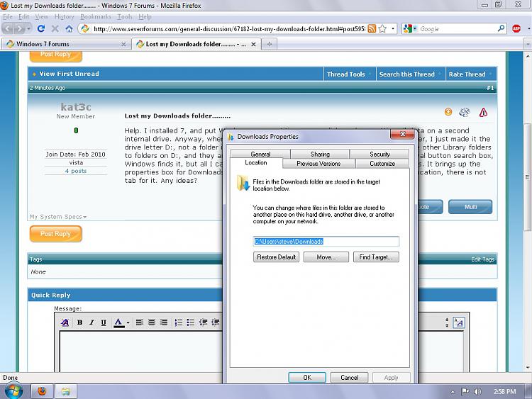The height and width of the screenshot is (399, 532).
Task: Center align text in Quick Reply
Action: (152, 322)
